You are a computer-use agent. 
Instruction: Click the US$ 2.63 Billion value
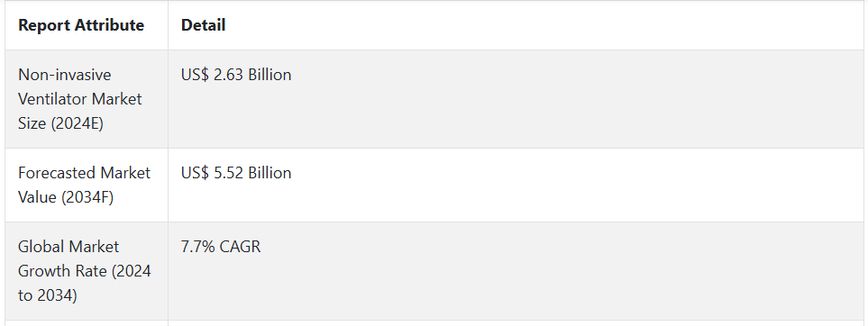click(x=236, y=75)
